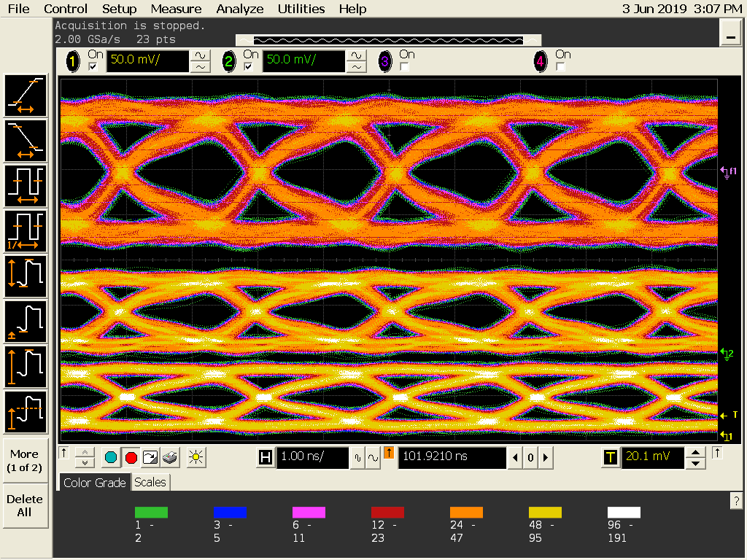The height and width of the screenshot is (560, 747).
Task: Click the left upward arrow expander
Action: pyautogui.click(x=64, y=452)
